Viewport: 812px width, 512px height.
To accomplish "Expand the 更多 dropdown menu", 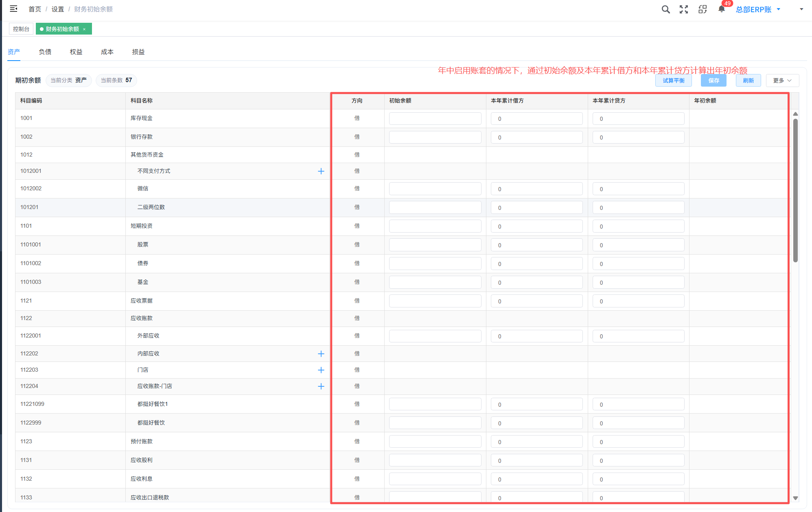I will tap(782, 81).
